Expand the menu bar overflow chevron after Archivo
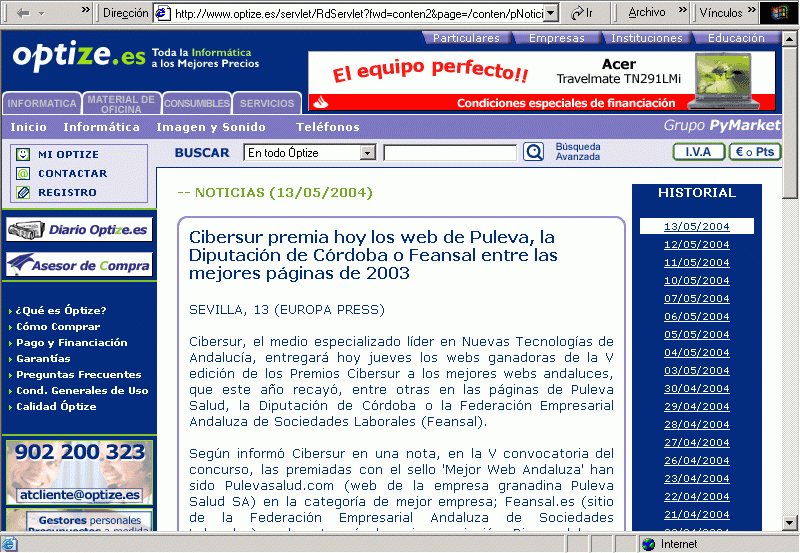 [x=682, y=10]
